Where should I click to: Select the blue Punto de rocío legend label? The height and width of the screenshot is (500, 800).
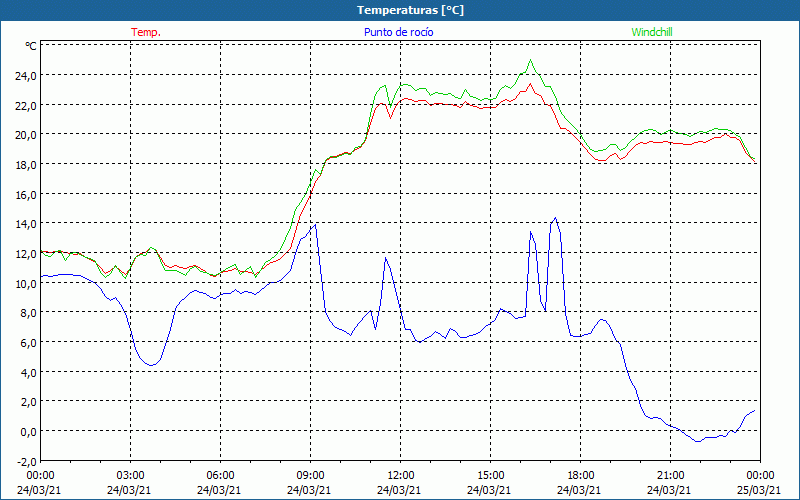pos(398,32)
